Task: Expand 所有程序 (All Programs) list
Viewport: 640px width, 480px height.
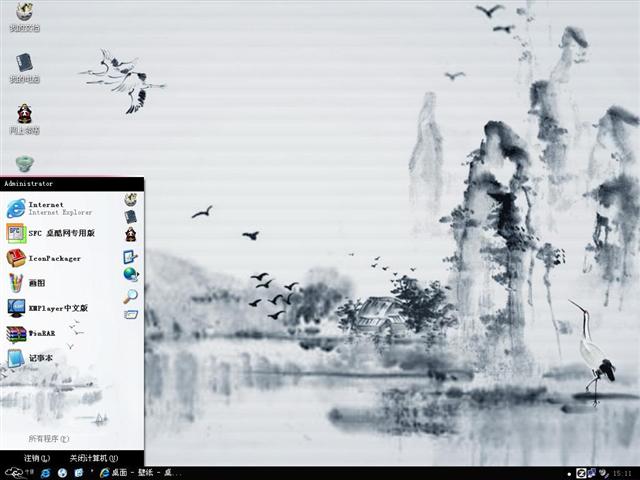Action: (48, 439)
